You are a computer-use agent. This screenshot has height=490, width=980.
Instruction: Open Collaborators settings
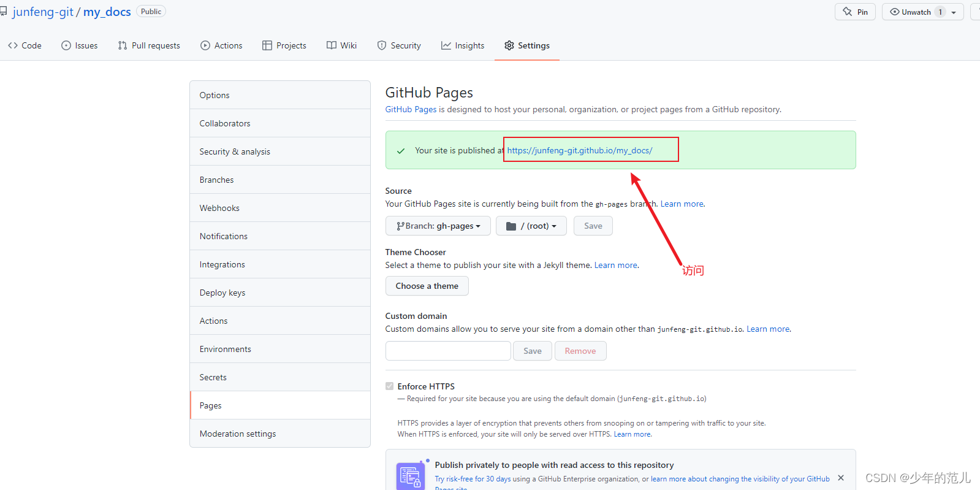[280, 123]
